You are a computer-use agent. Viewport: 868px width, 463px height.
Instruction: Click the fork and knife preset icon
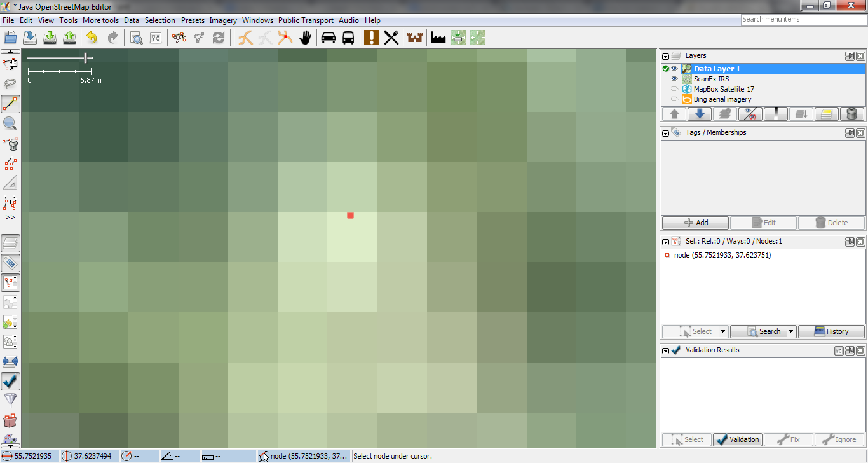point(391,38)
